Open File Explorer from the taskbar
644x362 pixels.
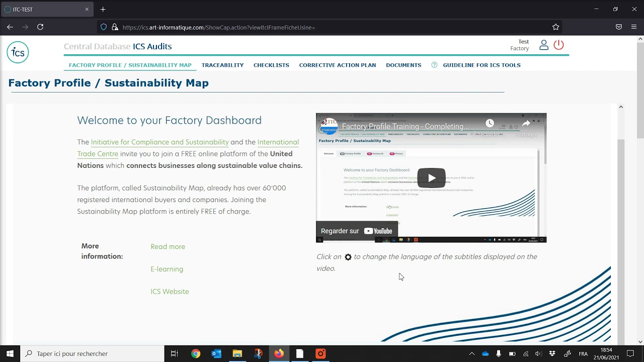pos(237,353)
